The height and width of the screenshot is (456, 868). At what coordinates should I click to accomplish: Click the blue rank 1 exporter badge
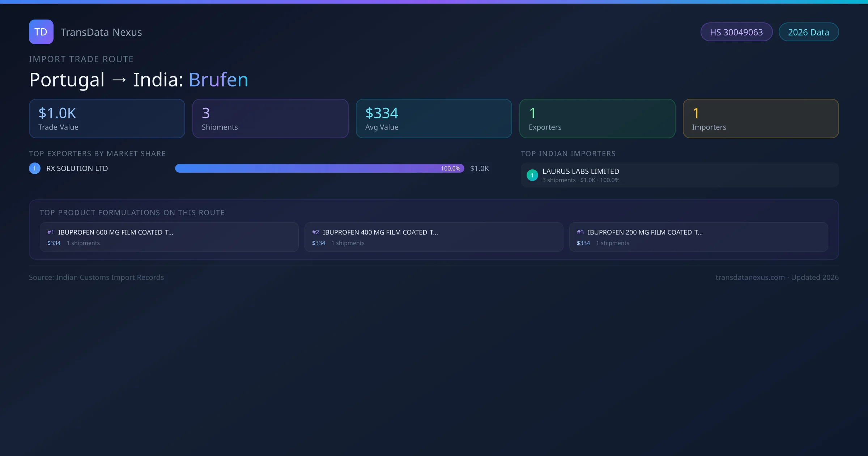click(35, 168)
